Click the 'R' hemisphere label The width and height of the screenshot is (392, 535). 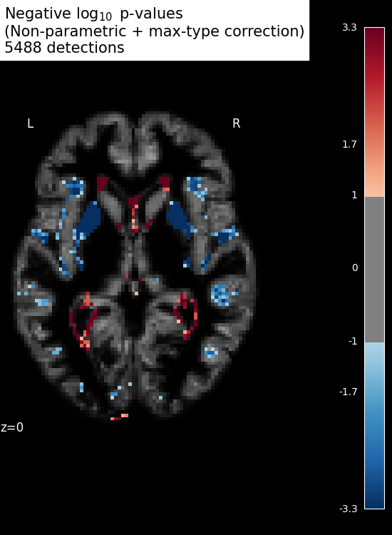coord(236,123)
